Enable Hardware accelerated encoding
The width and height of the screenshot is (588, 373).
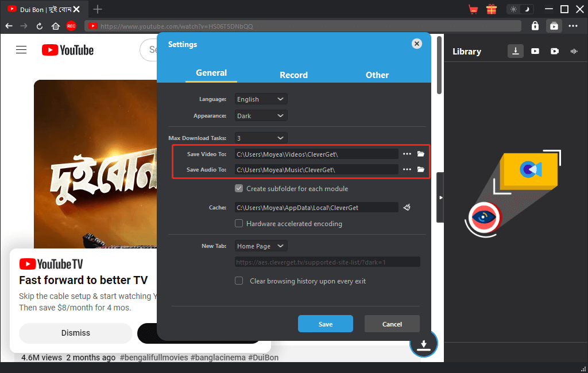[239, 223]
